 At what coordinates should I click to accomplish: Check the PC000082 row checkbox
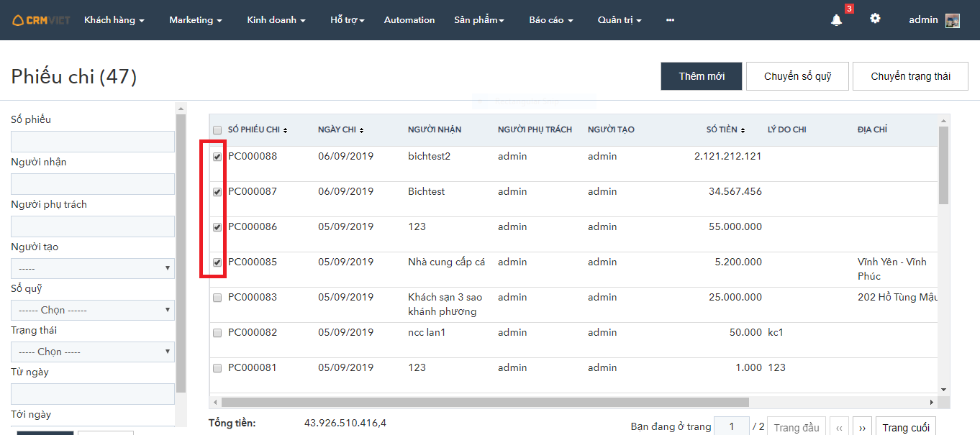point(217,333)
